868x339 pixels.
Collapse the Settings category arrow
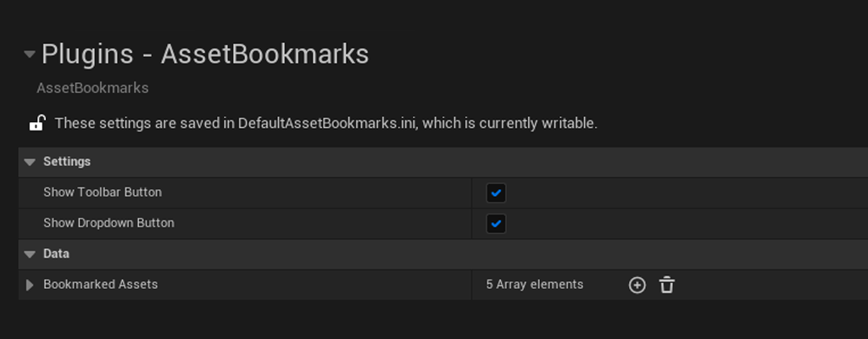30,162
